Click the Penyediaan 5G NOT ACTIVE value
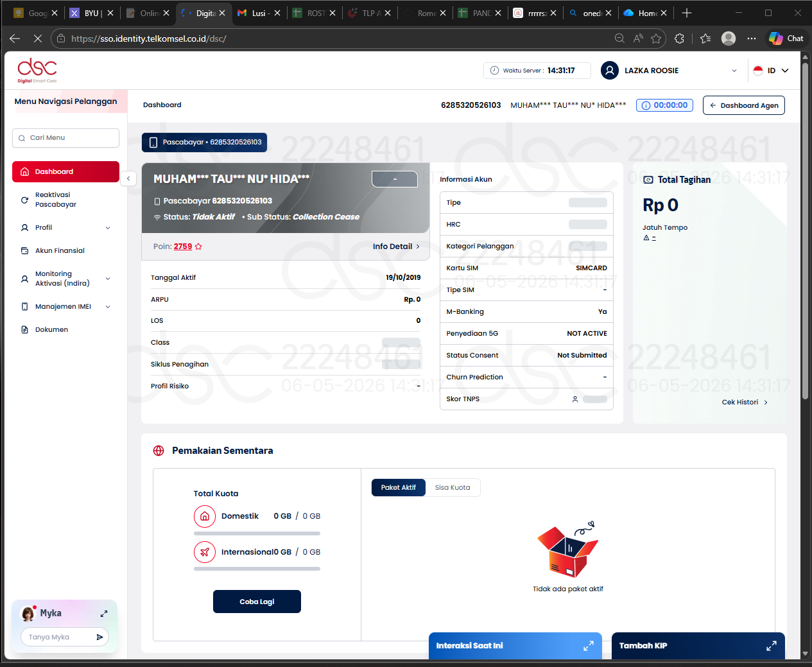Image resolution: width=812 pixels, height=667 pixels. click(x=587, y=334)
